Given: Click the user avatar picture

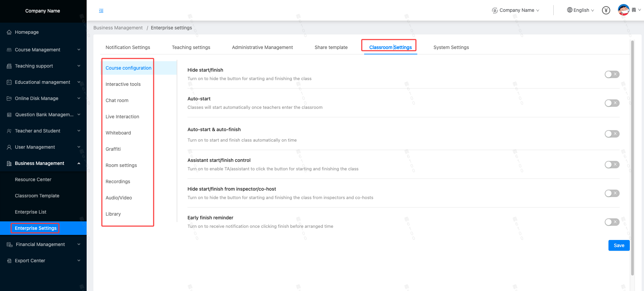Looking at the screenshot, I should [623, 10].
